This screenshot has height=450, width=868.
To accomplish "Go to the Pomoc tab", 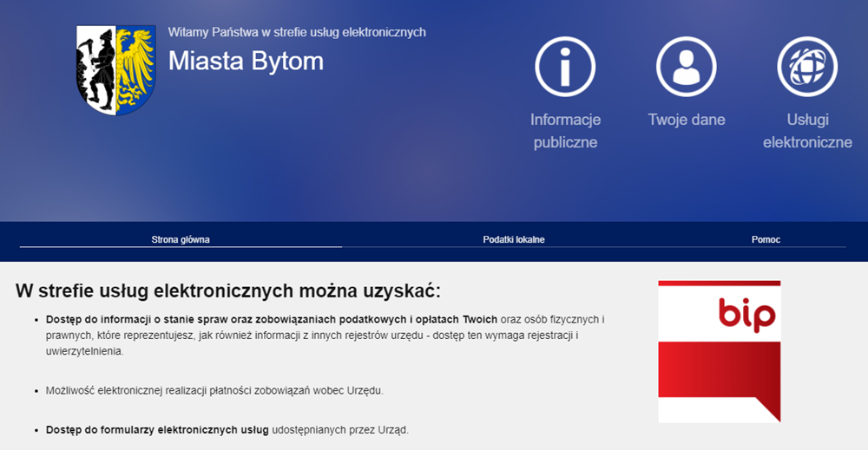I will pos(766,239).
